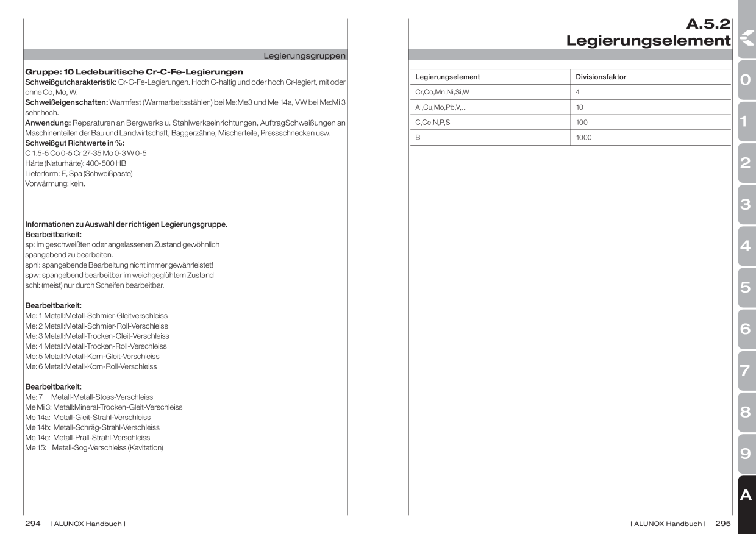Viewport: 756px width, 534px height.
Task: Click Schweißgut Richtwerte in % heading
Action: pyautogui.click(x=74, y=143)
